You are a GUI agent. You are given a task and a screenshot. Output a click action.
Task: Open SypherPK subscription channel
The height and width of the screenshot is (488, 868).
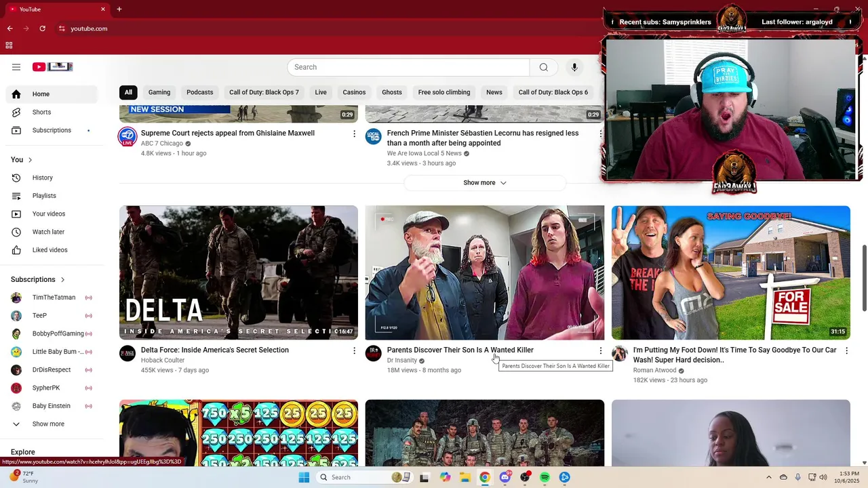coord(52,388)
